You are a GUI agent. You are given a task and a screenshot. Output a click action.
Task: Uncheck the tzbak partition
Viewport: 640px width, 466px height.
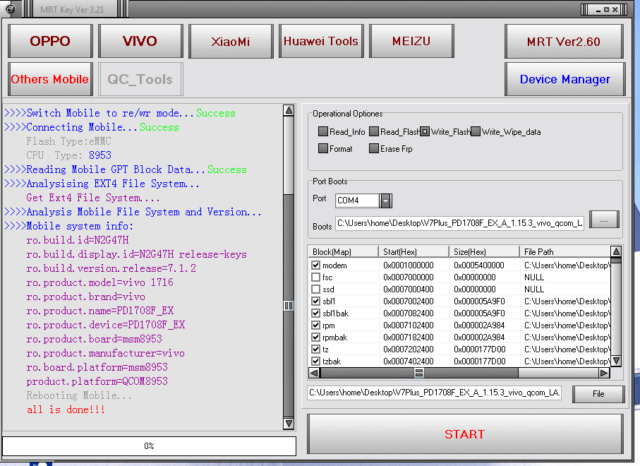pos(316,362)
